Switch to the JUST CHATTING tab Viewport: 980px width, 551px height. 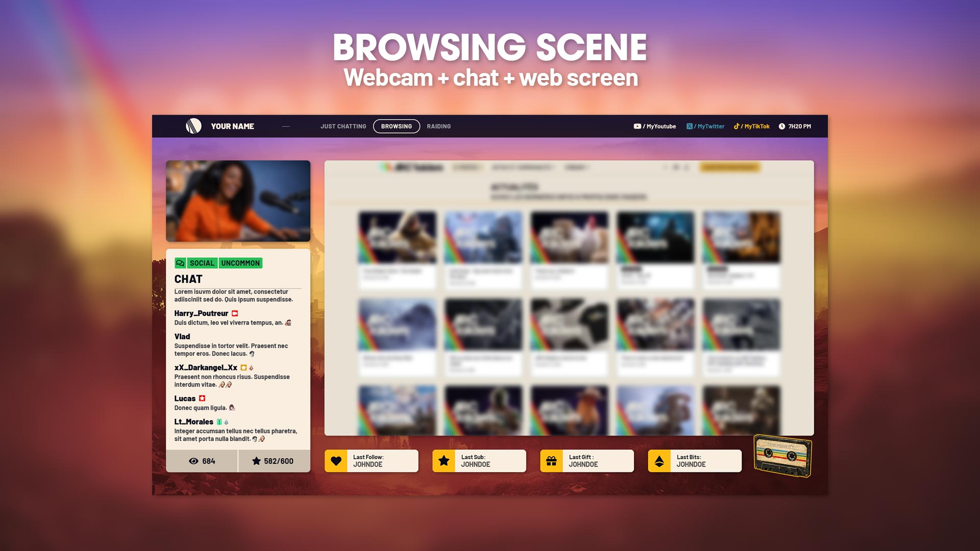tap(343, 127)
